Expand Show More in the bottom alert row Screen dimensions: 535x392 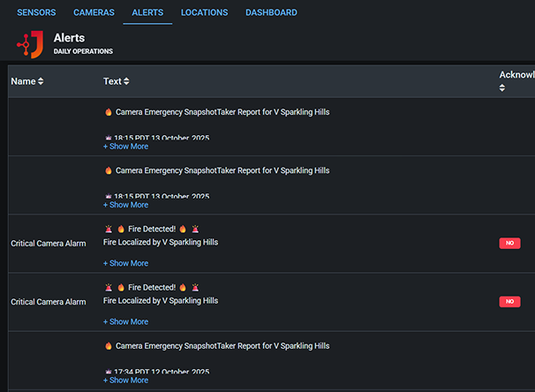point(125,380)
